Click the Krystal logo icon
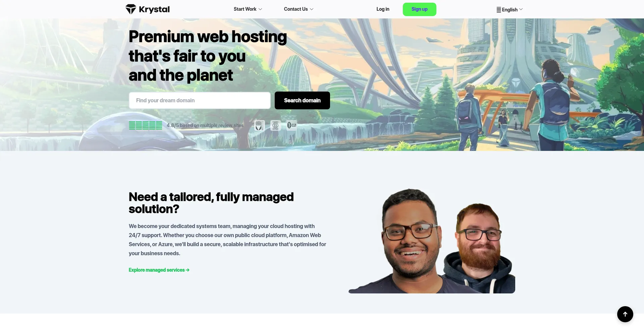The image size is (644, 333). click(131, 9)
